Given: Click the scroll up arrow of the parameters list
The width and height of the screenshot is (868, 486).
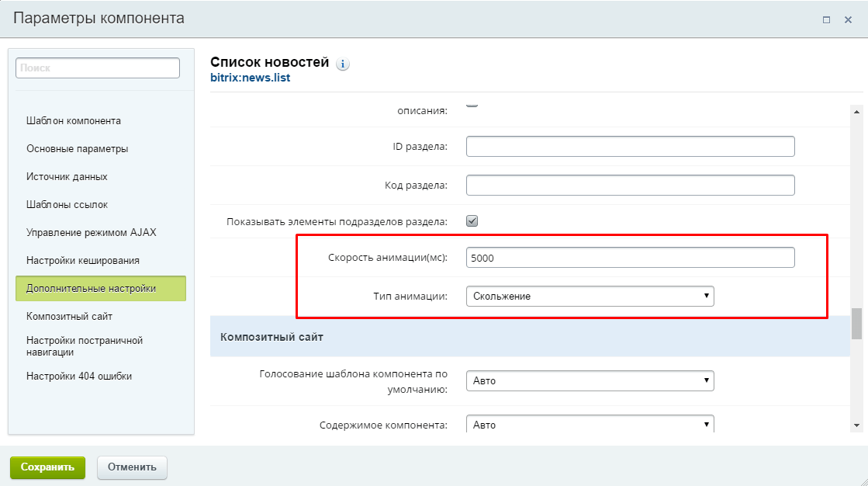Looking at the screenshot, I should (x=856, y=112).
